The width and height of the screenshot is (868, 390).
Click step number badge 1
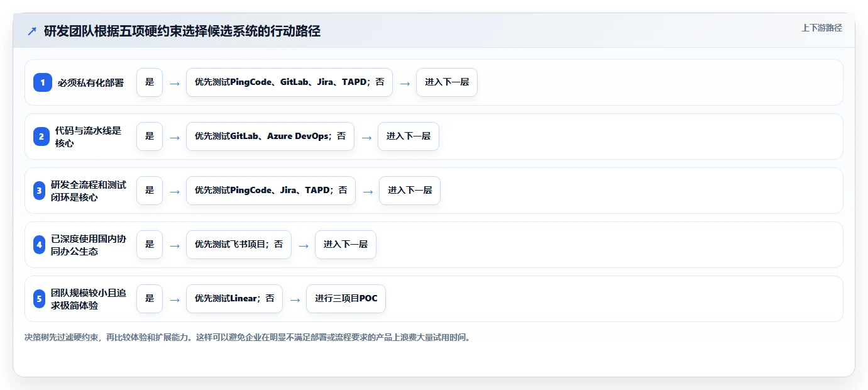tap(43, 82)
